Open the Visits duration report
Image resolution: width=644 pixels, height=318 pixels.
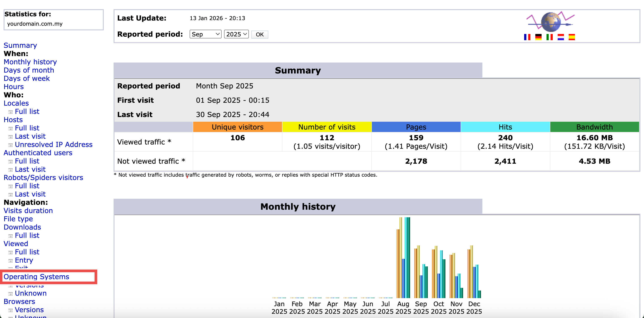click(x=28, y=211)
